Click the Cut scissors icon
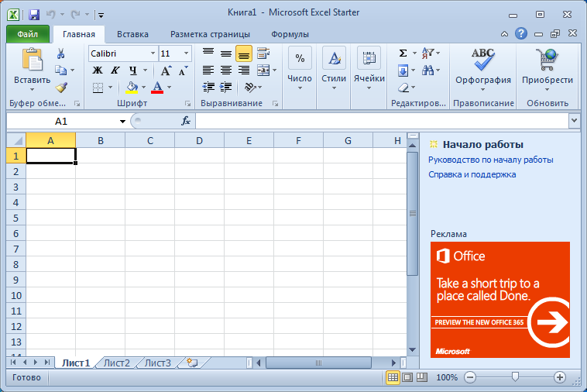This screenshot has height=392, width=587. point(60,53)
